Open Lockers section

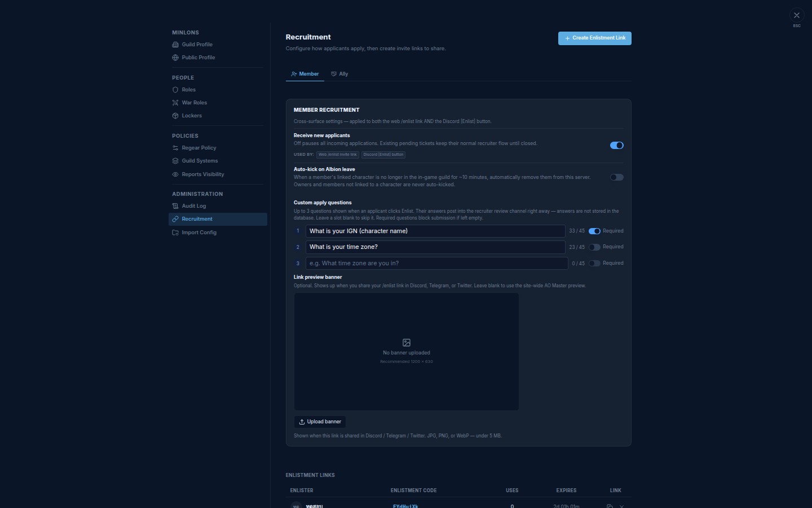point(218,116)
